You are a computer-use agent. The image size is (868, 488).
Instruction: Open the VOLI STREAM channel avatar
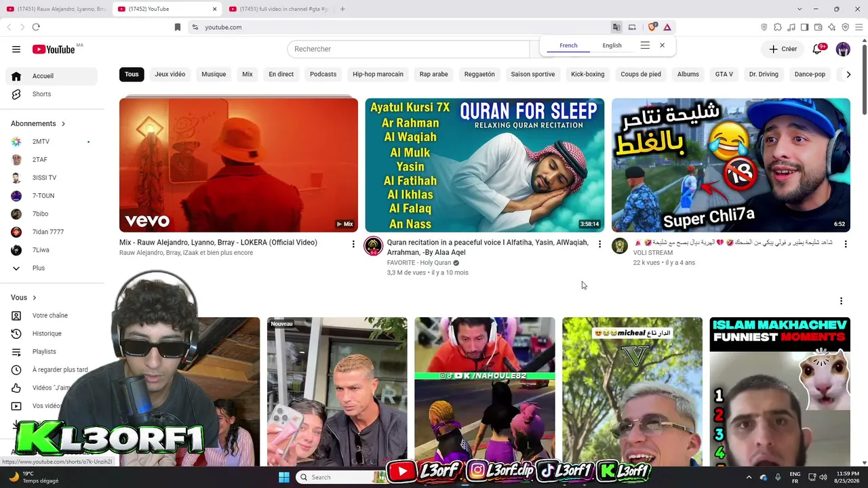pos(620,246)
